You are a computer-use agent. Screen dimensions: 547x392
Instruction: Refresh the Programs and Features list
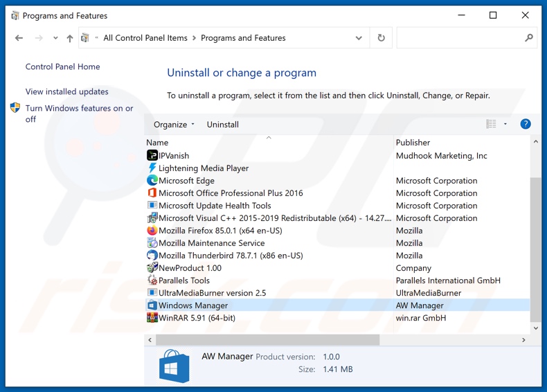[x=382, y=37]
